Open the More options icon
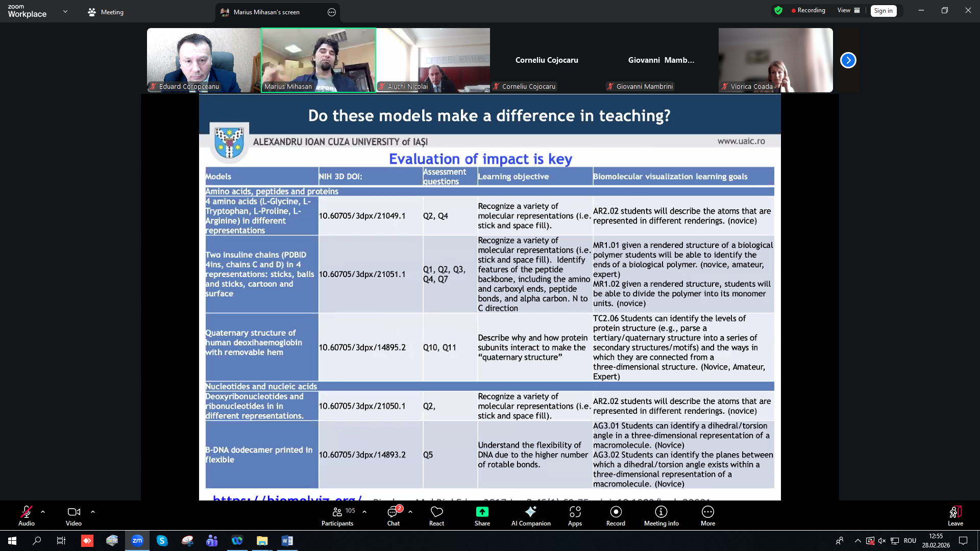 707,512
